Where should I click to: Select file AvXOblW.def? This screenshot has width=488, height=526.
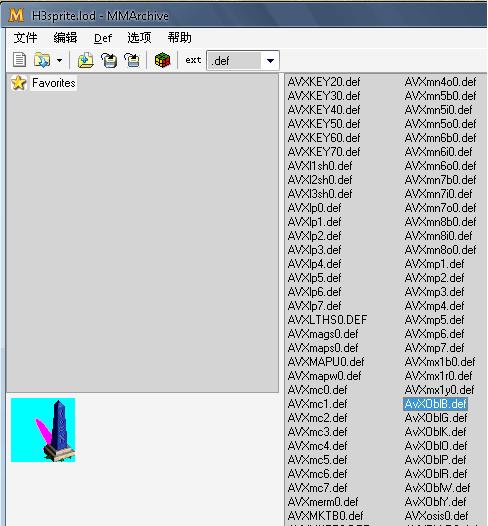click(x=437, y=488)
